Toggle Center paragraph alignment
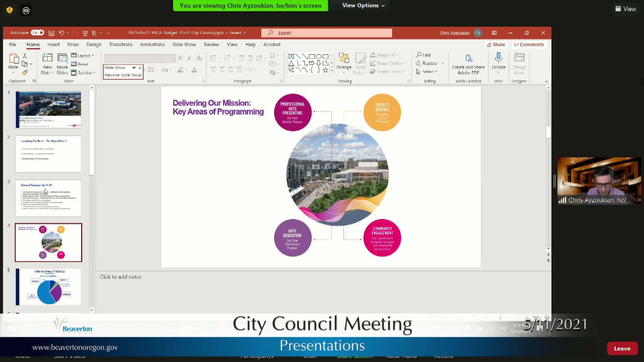 (x=222, y=70)
